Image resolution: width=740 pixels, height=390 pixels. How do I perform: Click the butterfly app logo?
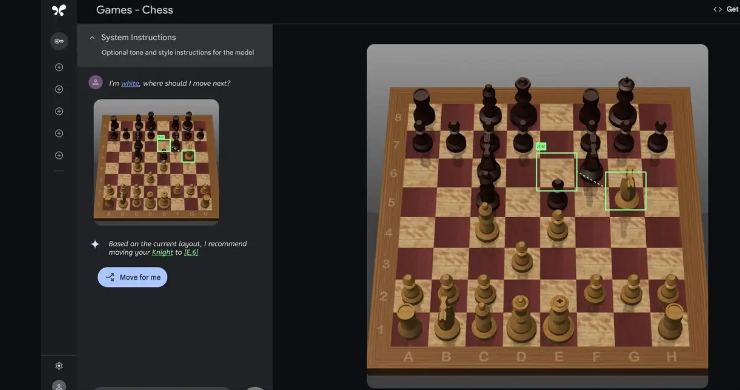[59, 10]
